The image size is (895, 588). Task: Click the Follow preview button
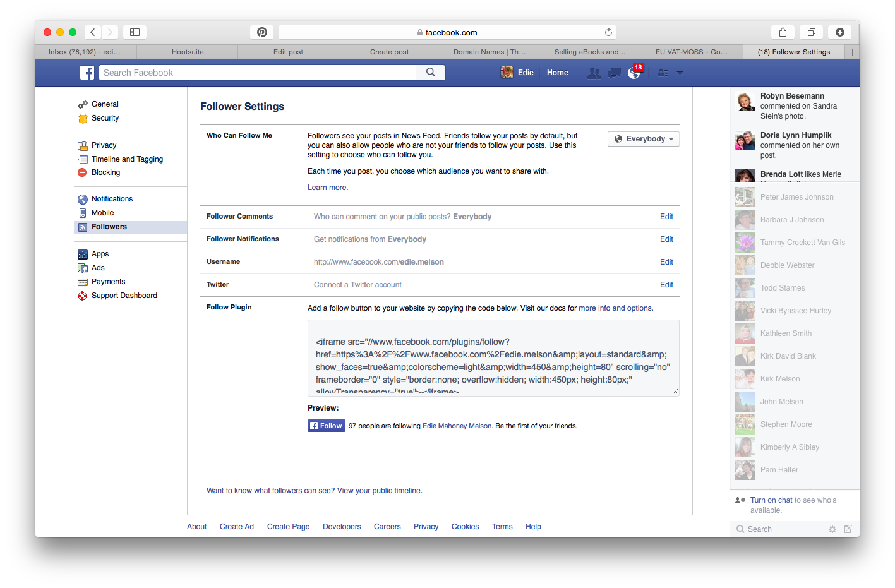coord(327,426)
